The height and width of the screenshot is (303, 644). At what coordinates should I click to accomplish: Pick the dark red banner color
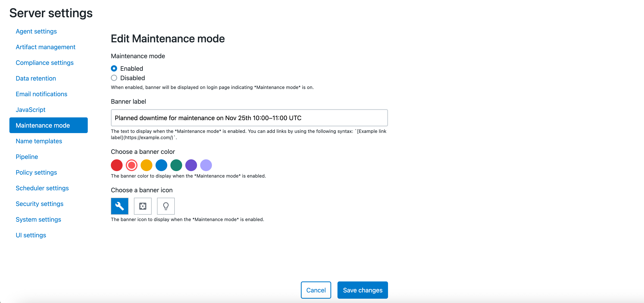(116, 165)
